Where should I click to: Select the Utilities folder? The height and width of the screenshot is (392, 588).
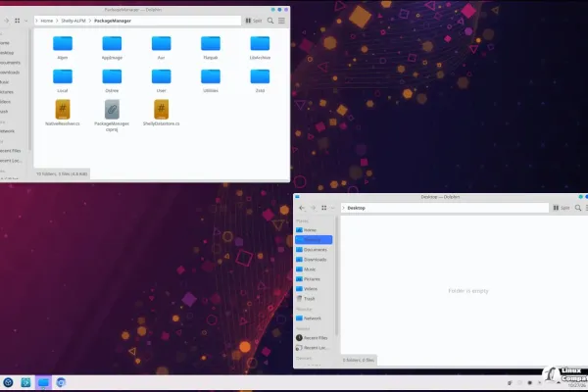click(x=211, y=80)
